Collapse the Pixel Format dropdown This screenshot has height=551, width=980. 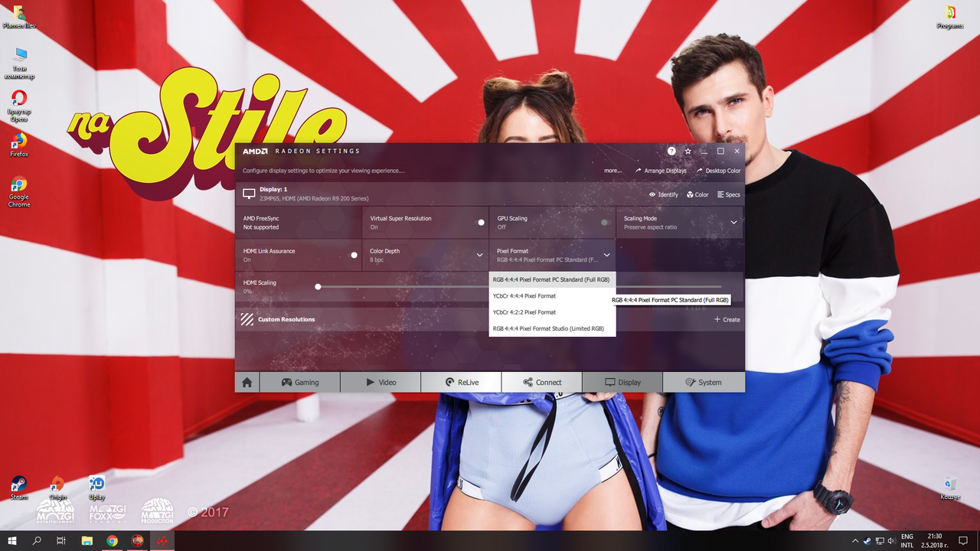(606, 255)
